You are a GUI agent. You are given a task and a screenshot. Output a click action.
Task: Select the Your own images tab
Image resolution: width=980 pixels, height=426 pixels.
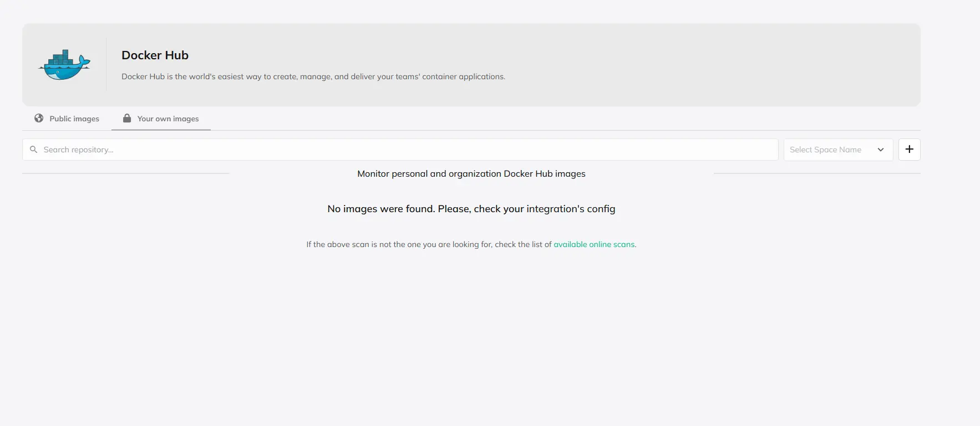tap(167, 119)
